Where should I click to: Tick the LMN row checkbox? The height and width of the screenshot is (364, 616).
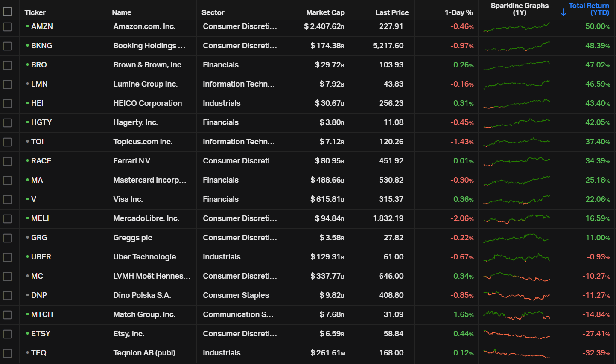pyautogui.click(x=7, y=84)
